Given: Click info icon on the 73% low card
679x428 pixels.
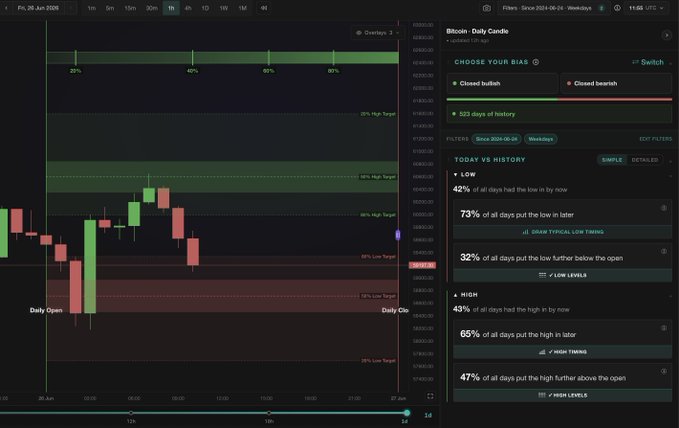Looking at the screenshot, I should (x=663, y=208).
